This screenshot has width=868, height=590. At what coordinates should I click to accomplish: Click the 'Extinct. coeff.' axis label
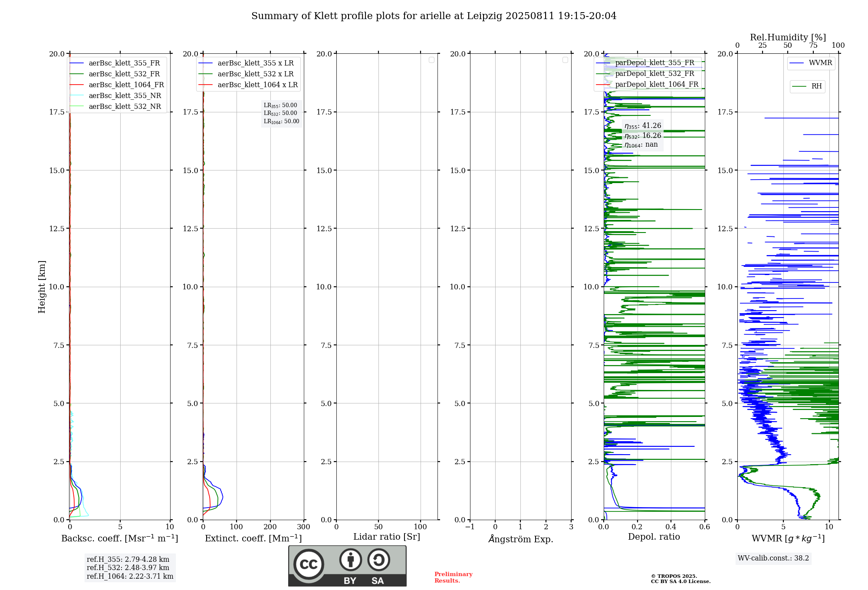point(253,538)
